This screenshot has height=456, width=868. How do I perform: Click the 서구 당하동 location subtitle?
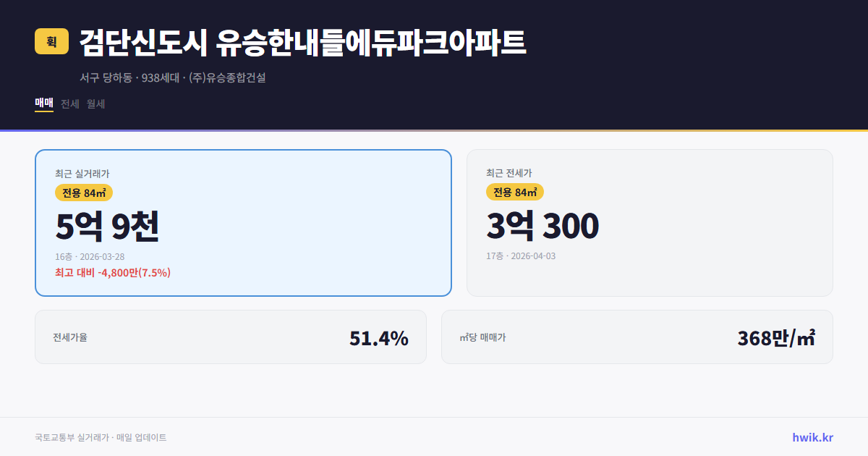point(174,78)
